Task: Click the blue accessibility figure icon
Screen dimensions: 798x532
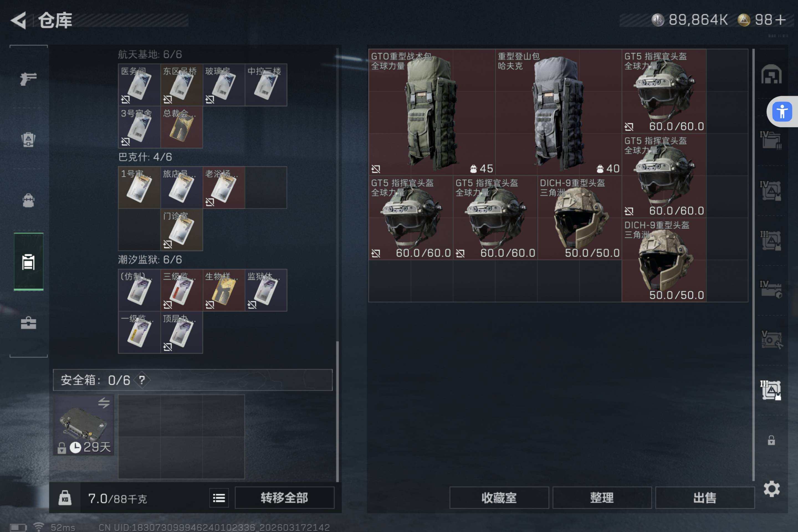Action: click(x=782, y=112)
